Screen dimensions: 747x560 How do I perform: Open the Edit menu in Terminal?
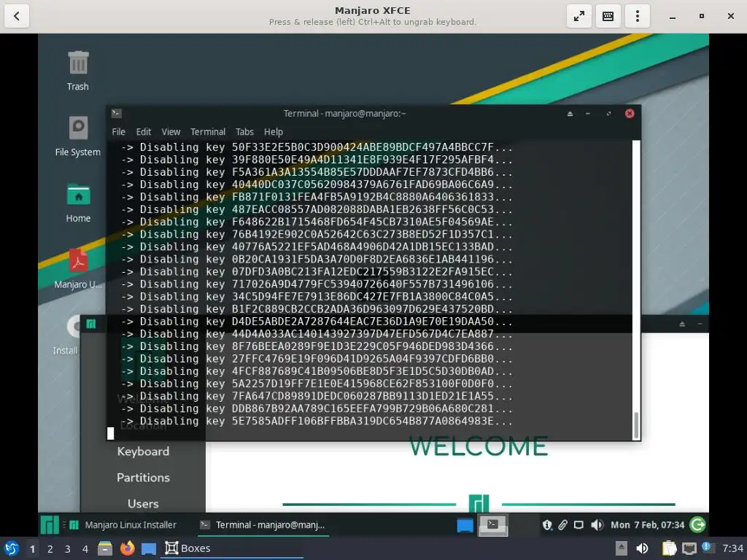coord(144,132)
